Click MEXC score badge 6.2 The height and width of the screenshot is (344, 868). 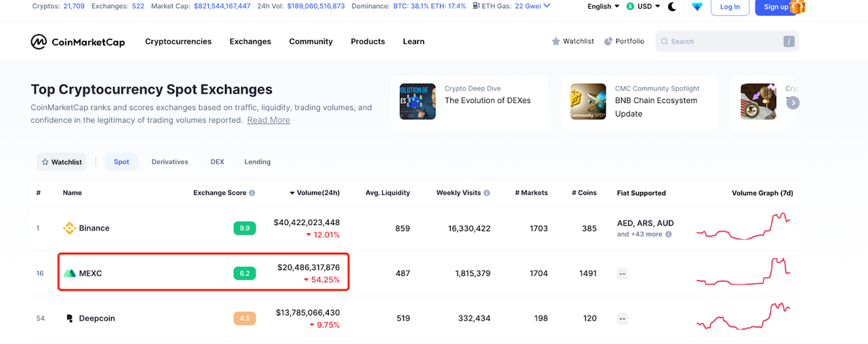pyautogui.click(x=245, y=273)
